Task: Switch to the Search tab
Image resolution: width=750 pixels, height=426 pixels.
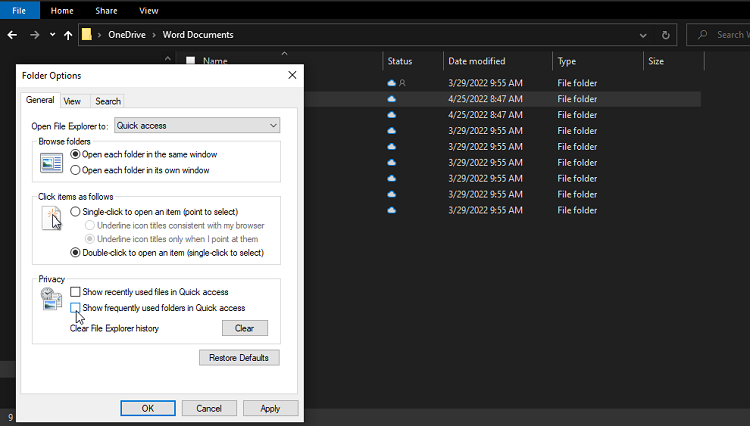Action: pos(108,101)
